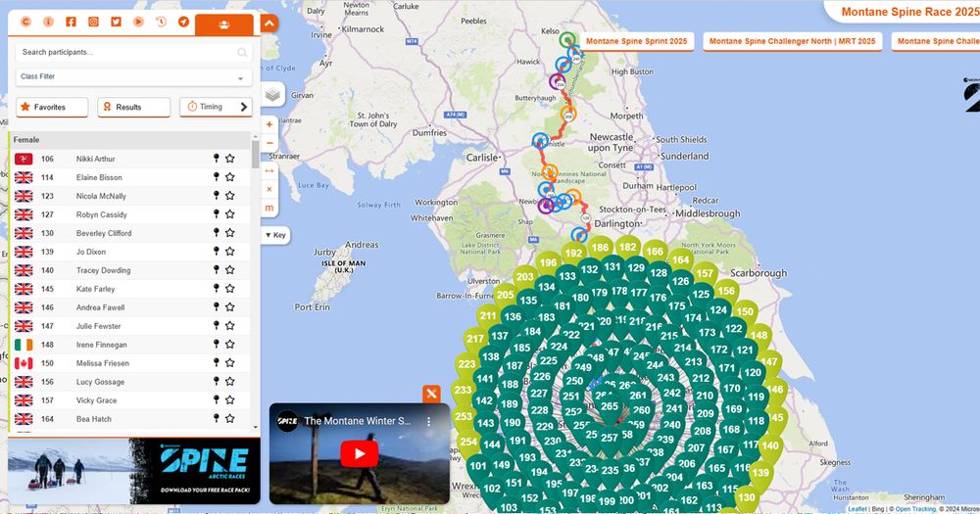The width and height of the screenshot is (980, 514).
Task: Click the orange x clear-measure control
Action: [x=269, y=189]
